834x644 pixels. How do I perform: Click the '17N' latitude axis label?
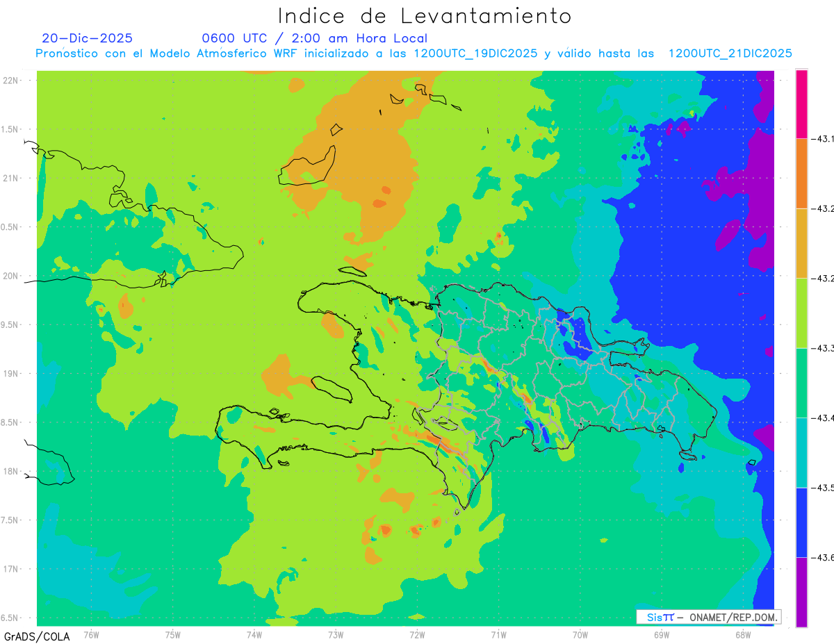coord(12,569)
